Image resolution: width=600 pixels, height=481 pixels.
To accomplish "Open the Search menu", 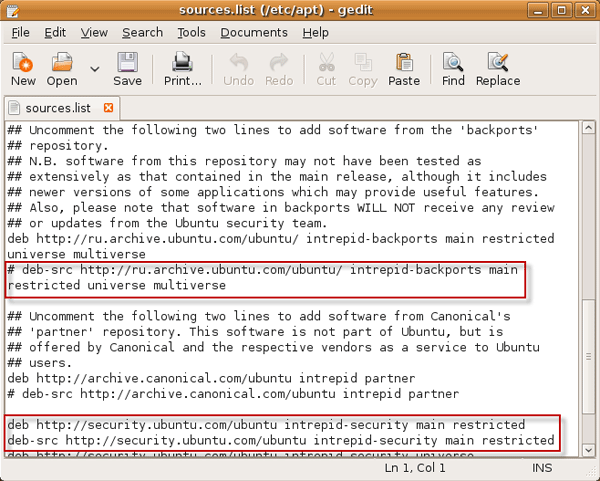I will click(142, 32).
